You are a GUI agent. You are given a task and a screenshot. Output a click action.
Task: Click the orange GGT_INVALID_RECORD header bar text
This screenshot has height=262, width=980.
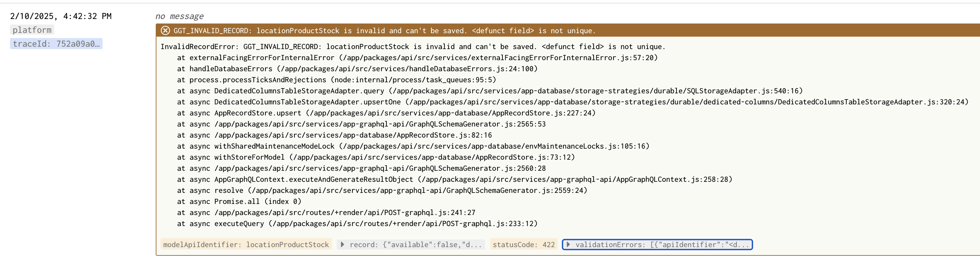[x=385, y=30]
